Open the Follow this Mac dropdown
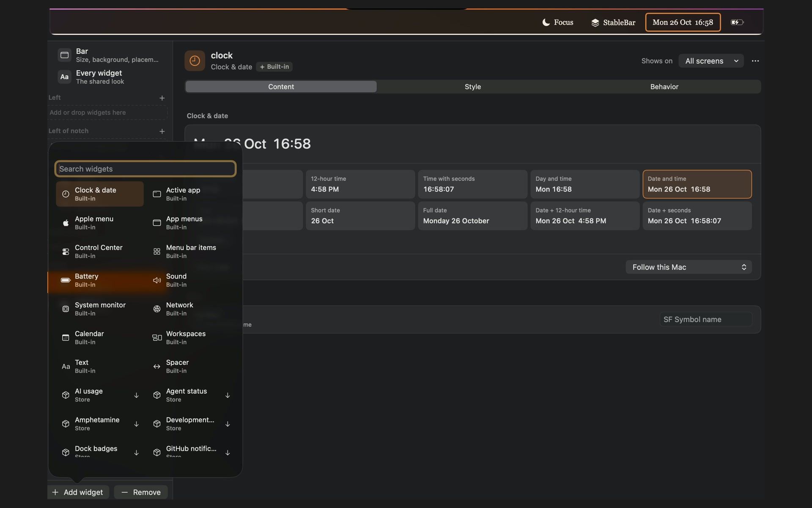 tap(689, 267)
